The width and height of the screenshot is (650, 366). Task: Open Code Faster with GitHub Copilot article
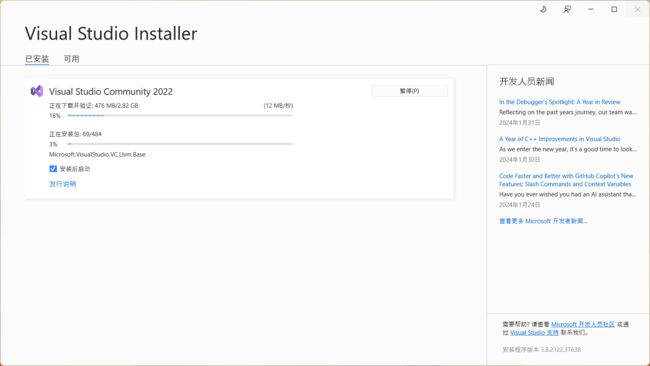(566, 180)
